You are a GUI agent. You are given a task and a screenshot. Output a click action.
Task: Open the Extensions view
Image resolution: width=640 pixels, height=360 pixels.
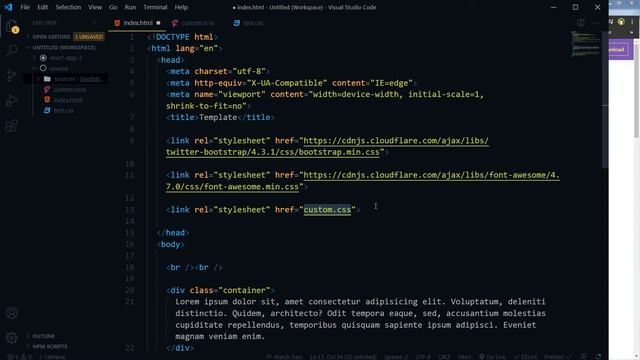[x=11, y=126]
